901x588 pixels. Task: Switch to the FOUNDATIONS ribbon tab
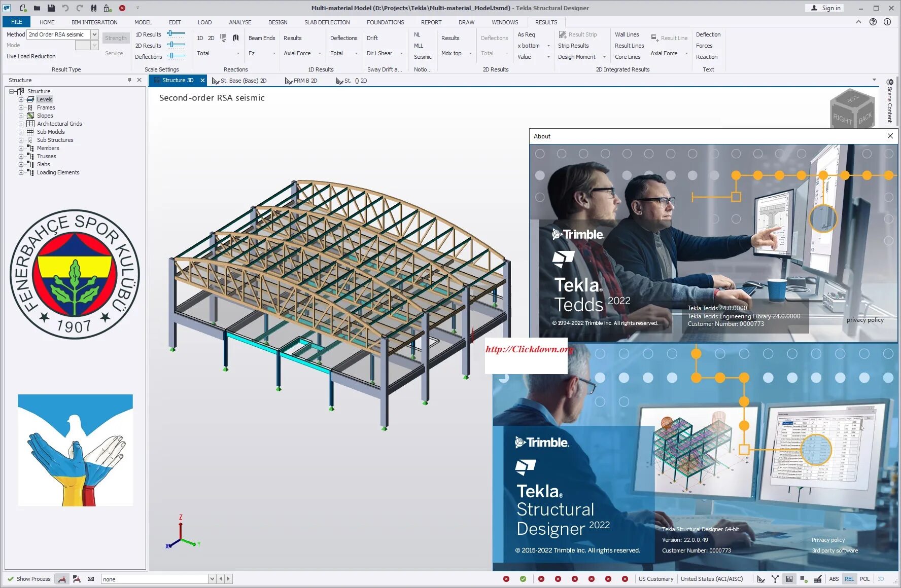(385, 22)
